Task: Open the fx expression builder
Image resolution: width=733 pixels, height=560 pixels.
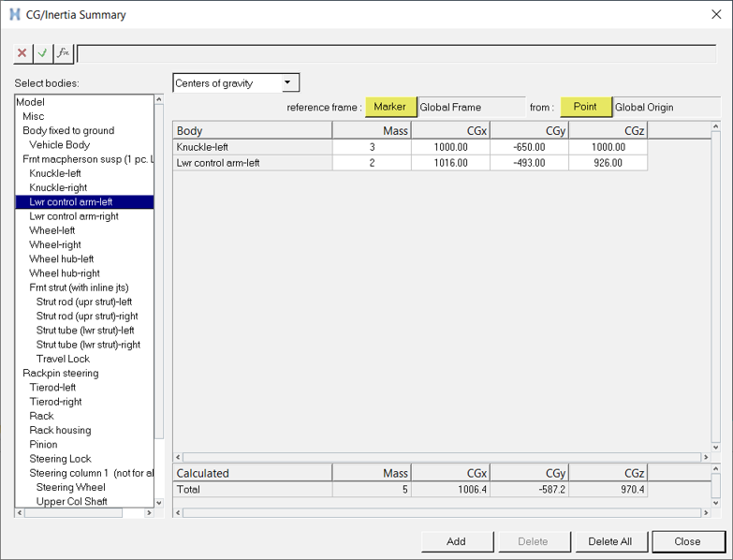Action: coord(63,53)
